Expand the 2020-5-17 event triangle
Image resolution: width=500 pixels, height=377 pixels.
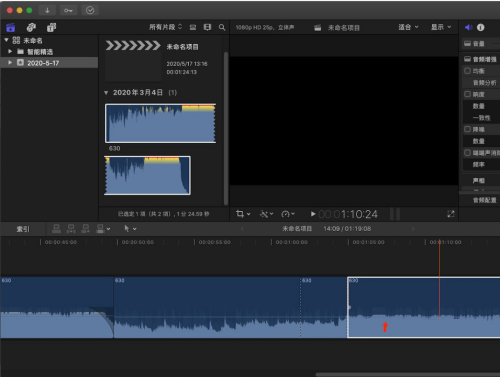[x=10, y=62]
